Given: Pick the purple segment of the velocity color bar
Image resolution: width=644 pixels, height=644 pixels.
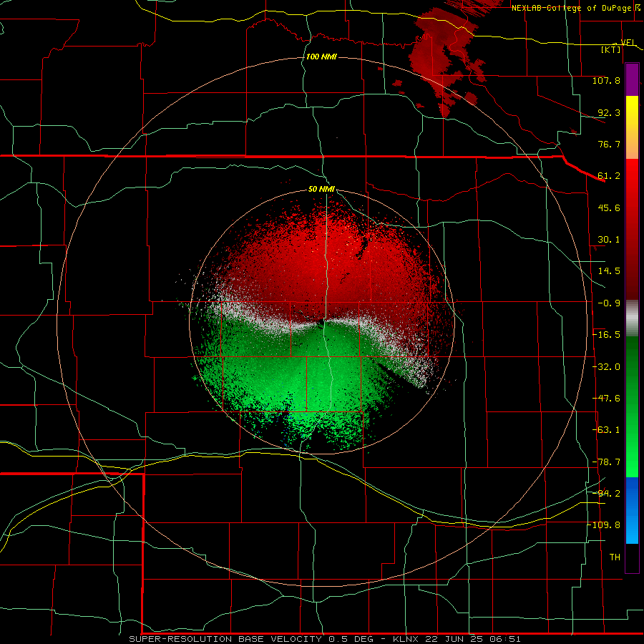Looking at the screenshot, I should tap(632, 80).
